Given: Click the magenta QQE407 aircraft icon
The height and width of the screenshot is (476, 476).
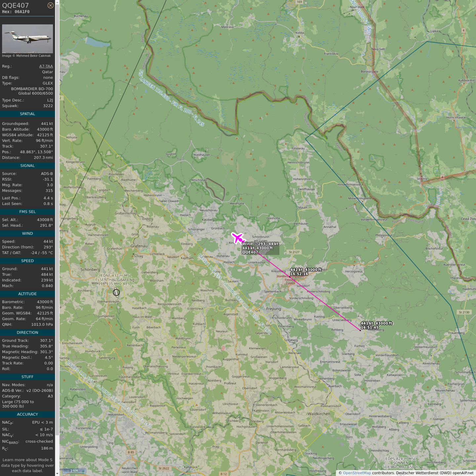Looking at the screenshot, I should pos(238,238).
